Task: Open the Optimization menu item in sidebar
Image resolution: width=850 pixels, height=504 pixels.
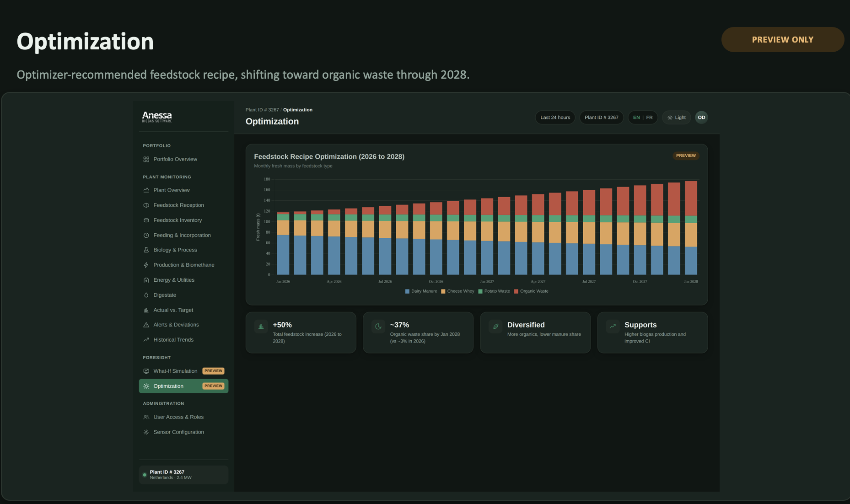Action: (x=183, y=386)
